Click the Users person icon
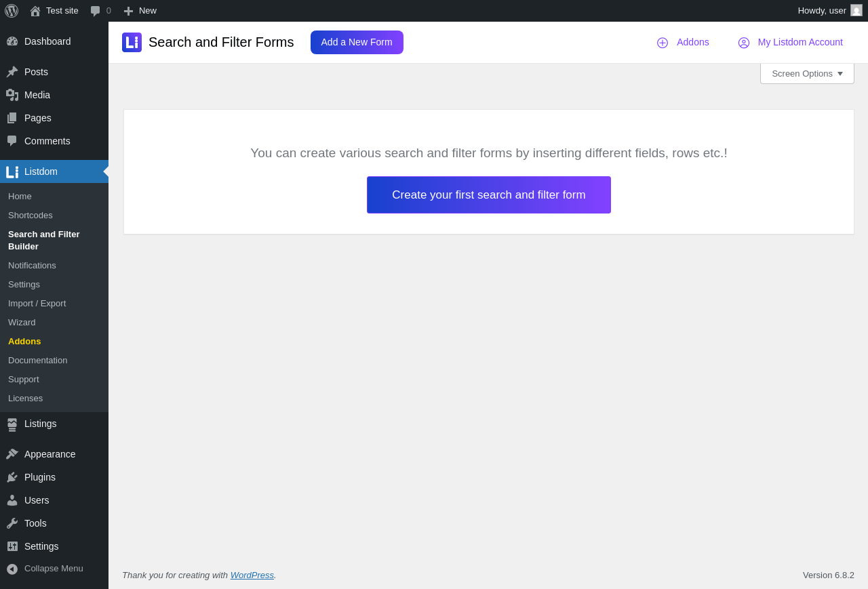This screenshot has width=868, height=589. (12, 500)
